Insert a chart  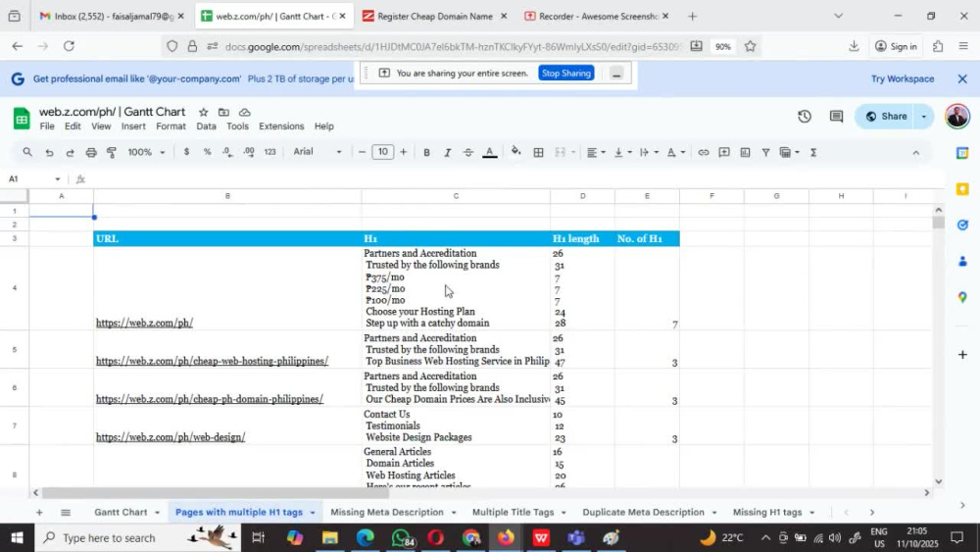[745, 152]
